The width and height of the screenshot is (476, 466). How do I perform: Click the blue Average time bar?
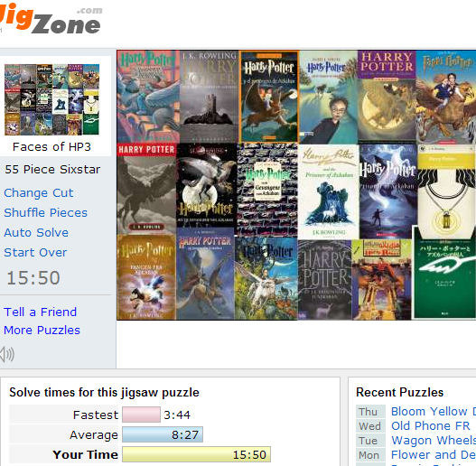pyautogui.click(x=163, y=434)
